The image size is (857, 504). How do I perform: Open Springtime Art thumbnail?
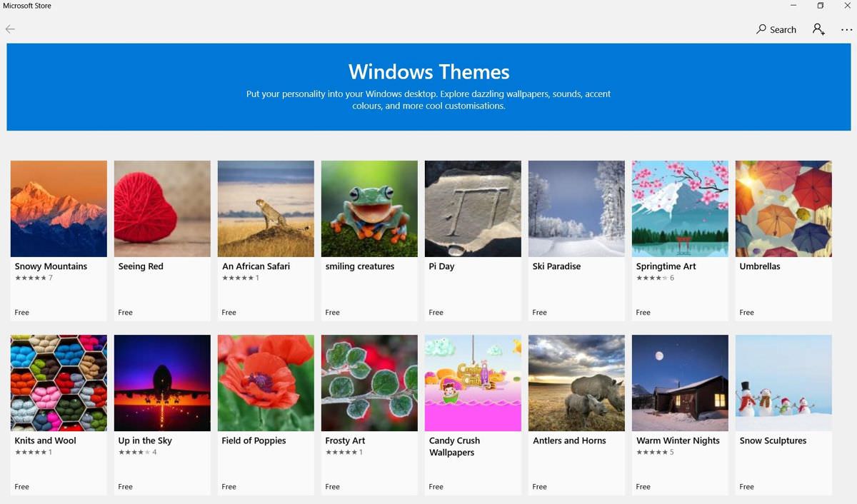point(680,208)
